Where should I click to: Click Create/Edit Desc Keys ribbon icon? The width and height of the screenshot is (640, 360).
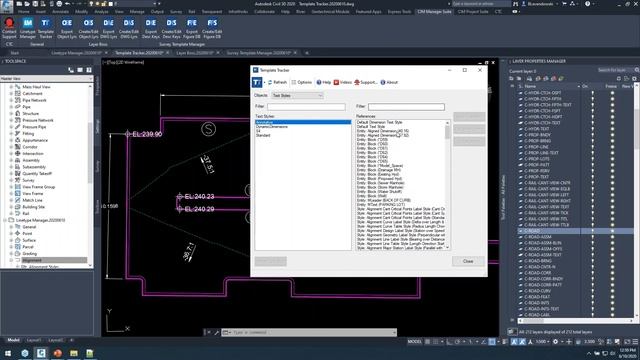[171, 28]
